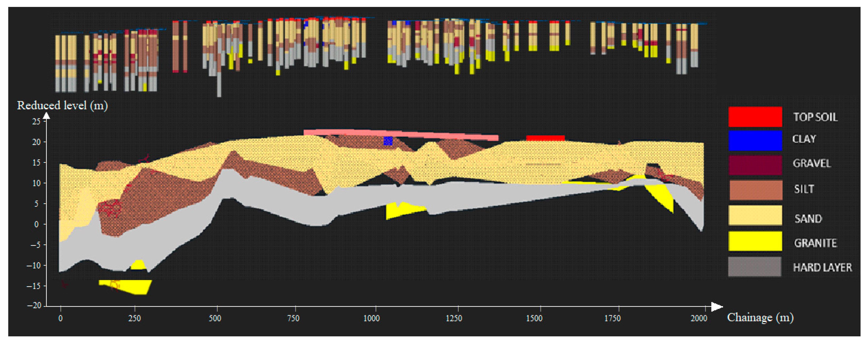
Task: Click the red TOP SOIL legend swatch
Action: 755,117
